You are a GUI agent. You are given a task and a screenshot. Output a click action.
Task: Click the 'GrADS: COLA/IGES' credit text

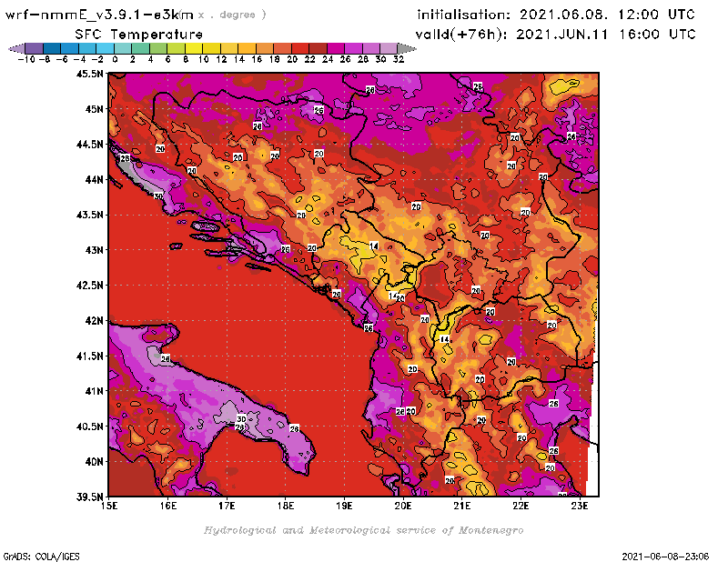[41, 556]
